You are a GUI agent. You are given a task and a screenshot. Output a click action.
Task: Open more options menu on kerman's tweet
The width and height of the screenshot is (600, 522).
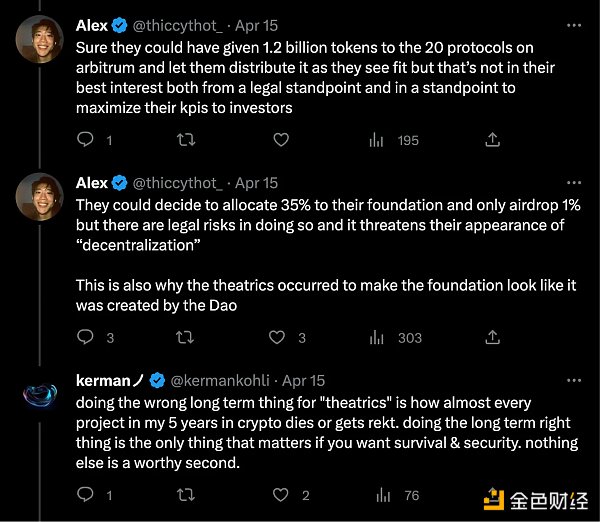coord(574,381)
